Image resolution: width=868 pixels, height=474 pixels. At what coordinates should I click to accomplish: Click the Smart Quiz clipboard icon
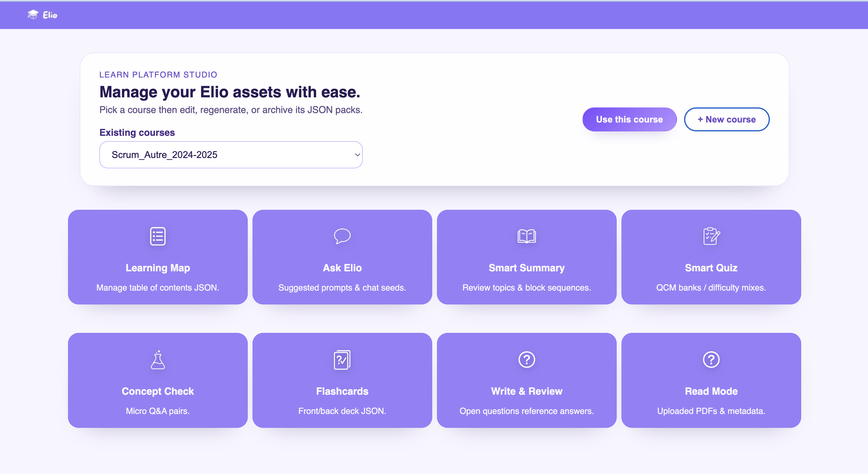711,236
